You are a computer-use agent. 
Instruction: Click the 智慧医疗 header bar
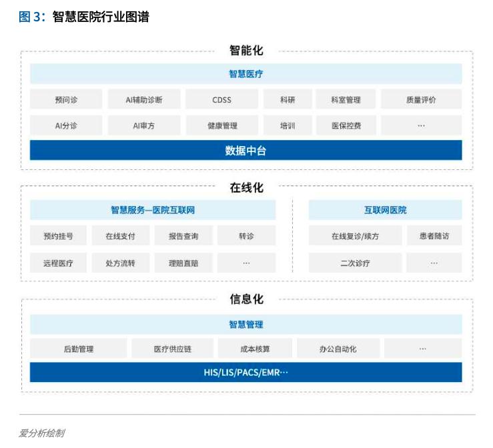(x=246, y=74)
